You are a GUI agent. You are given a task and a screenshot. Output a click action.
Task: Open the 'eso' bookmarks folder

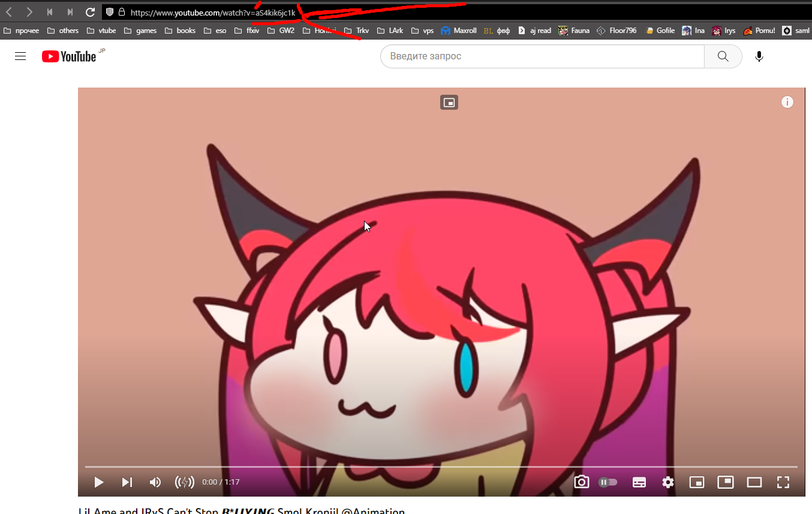tap(215, 31)
